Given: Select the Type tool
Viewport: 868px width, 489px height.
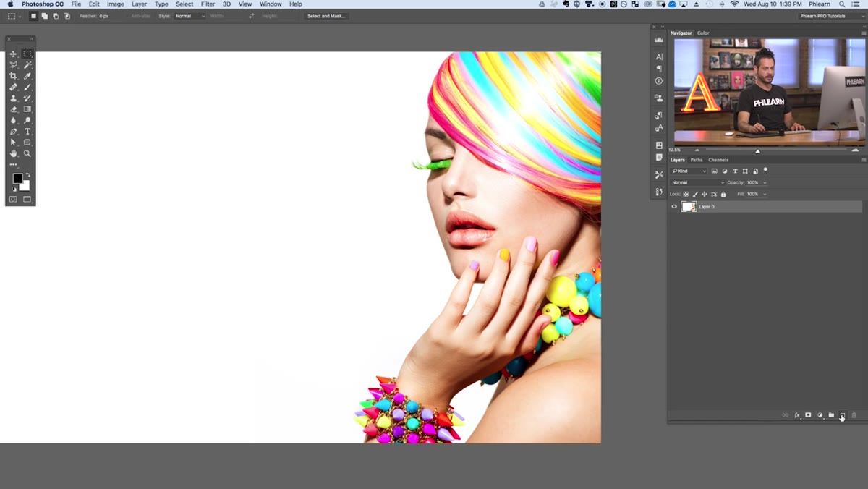Looking at the screenshot, I should [x=27, y=132].
